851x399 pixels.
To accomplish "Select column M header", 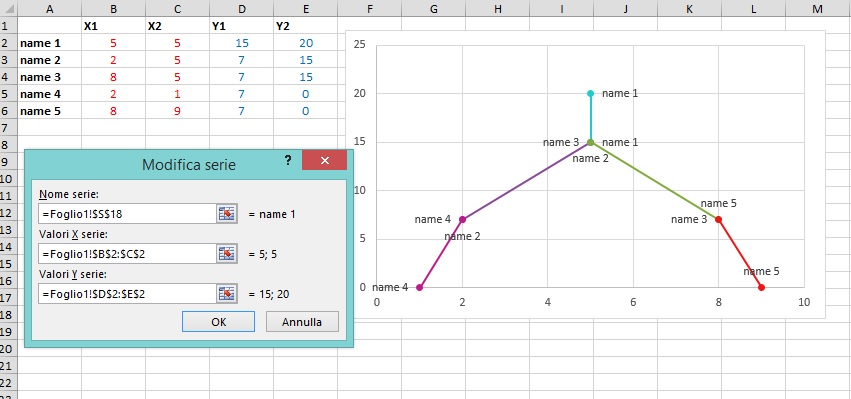I will point(817,8).
